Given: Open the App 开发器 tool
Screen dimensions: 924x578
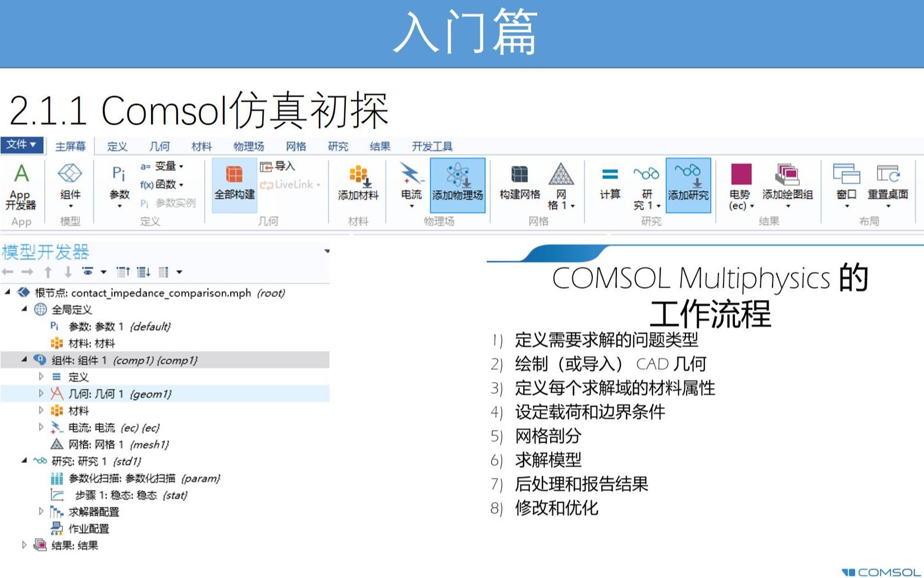Looking at the screenshot, I should pos(21,186).
